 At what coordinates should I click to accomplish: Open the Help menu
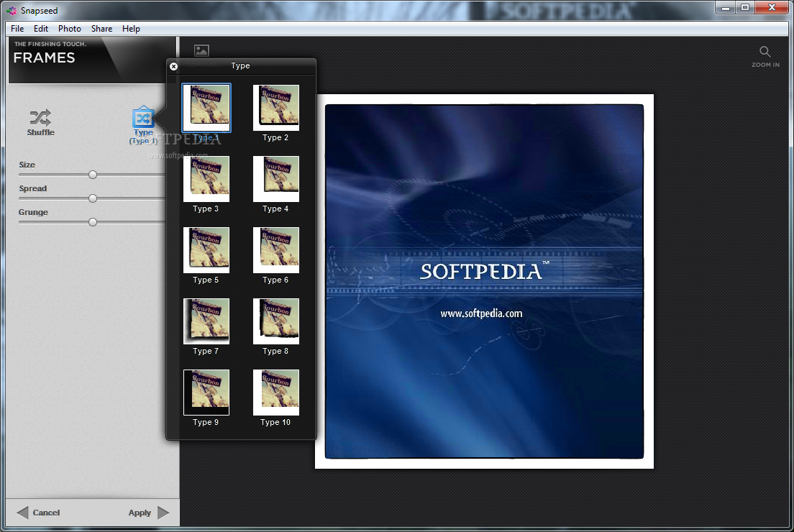(x=131, y=29)
